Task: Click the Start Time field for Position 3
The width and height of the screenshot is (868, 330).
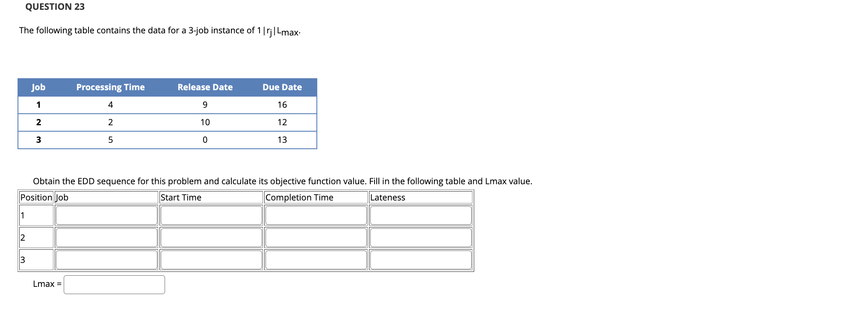Action: point(211,259)
